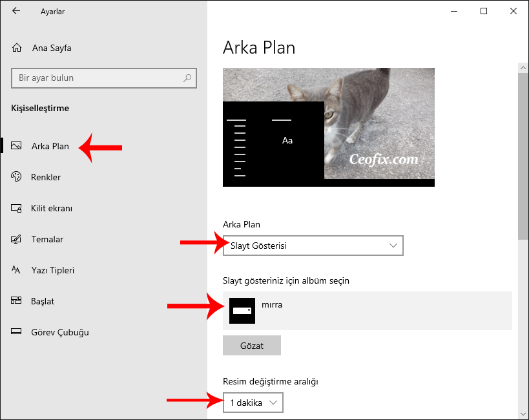
Task: Open the Temalar section
Action: coord(103,239)
